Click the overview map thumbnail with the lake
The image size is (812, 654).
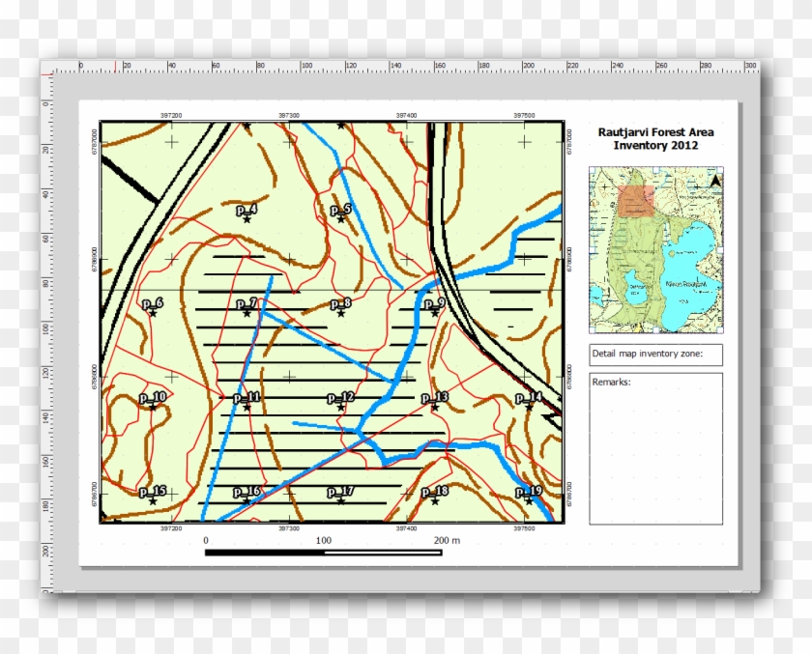point(657,246)
